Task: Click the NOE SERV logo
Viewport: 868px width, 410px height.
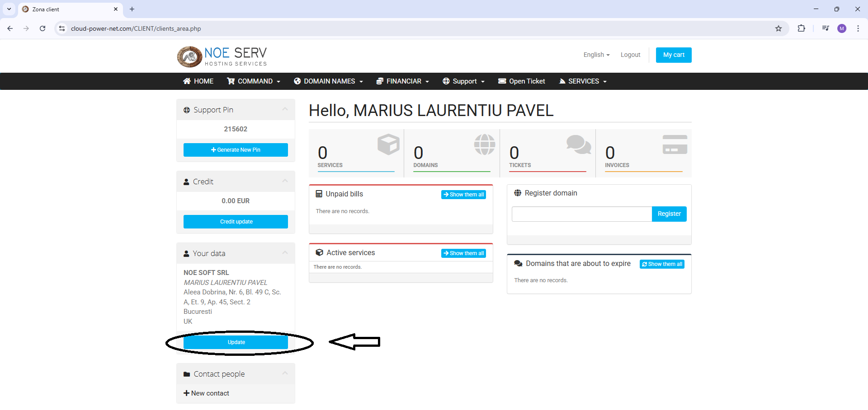Action: click(222, 56)
